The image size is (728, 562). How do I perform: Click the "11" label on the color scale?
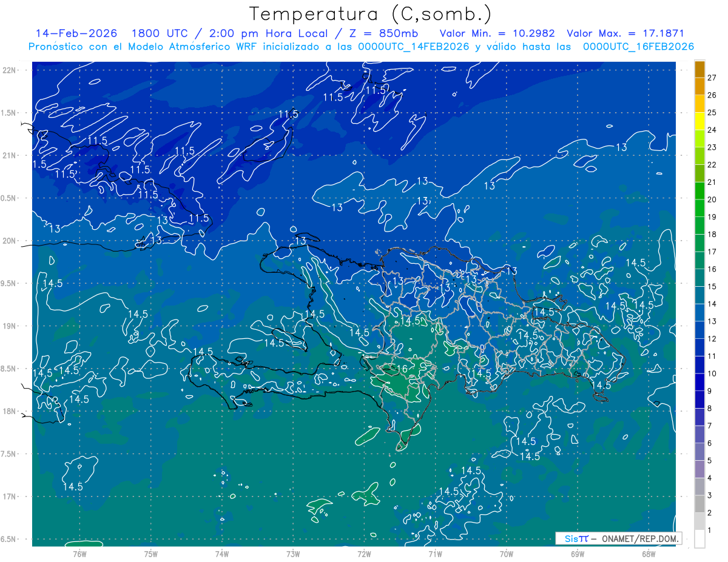tap(712, 356)
